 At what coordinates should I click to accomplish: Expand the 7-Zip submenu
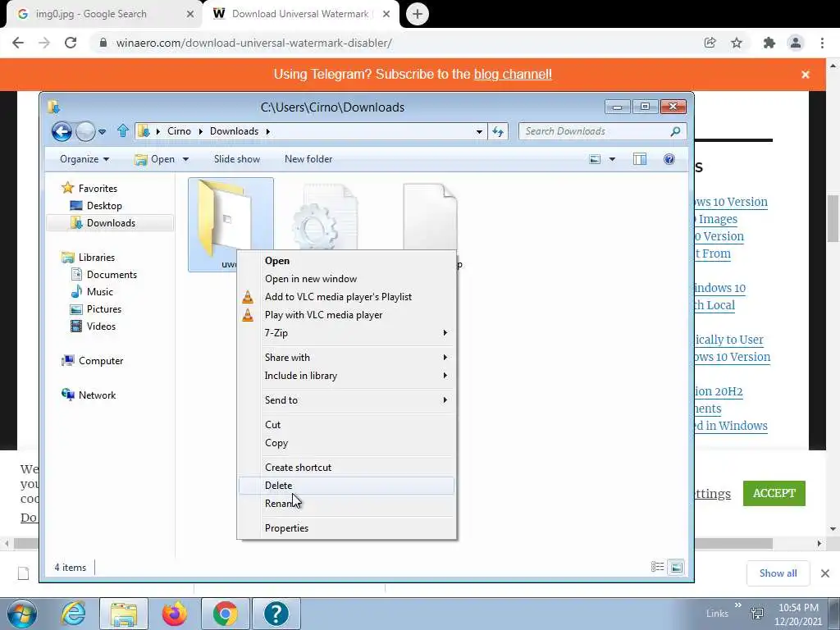347,333
